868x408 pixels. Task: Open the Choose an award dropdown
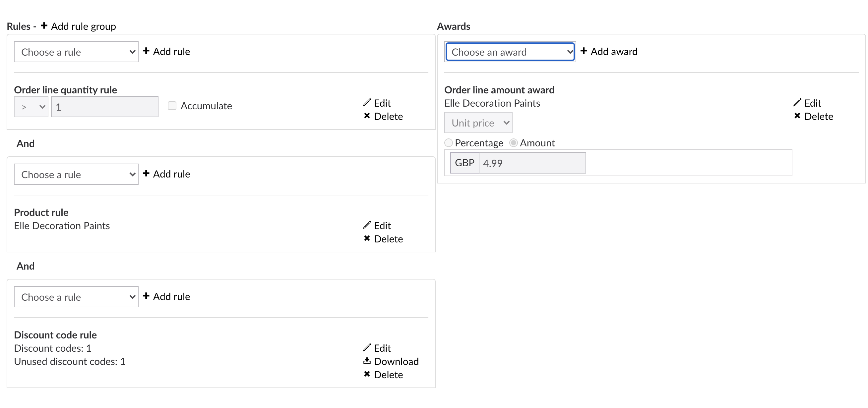coord(510,52)
